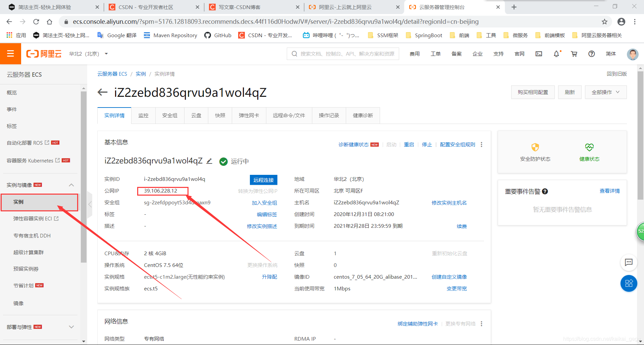The width and height of the screenshot is (644, 345).
Task: Open the 应用 apps bookmark
Action: pyautogui.click(x=16, y=35)
